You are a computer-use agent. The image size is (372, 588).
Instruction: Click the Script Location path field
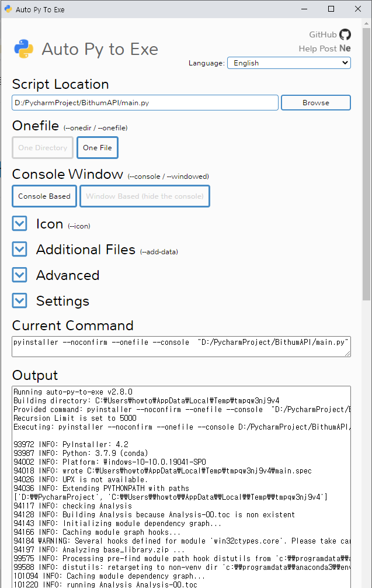click(x=145, y=103)
